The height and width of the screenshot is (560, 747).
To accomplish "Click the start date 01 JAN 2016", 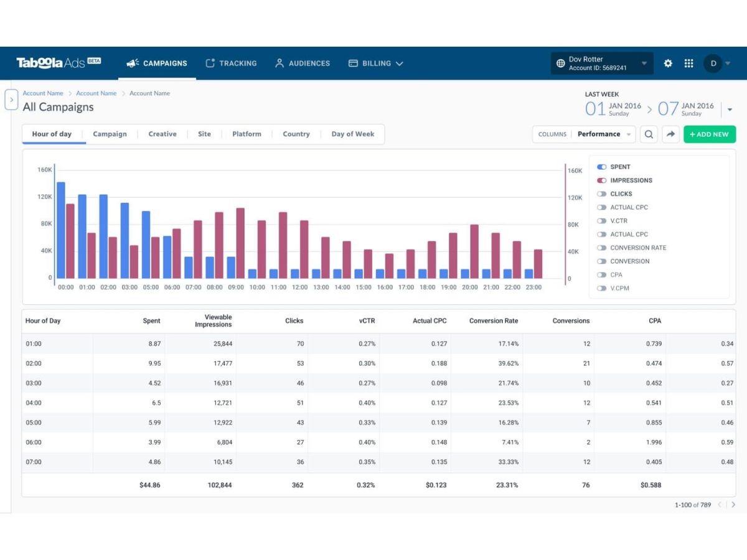I will pyautogui.click(x=613, y=109).
